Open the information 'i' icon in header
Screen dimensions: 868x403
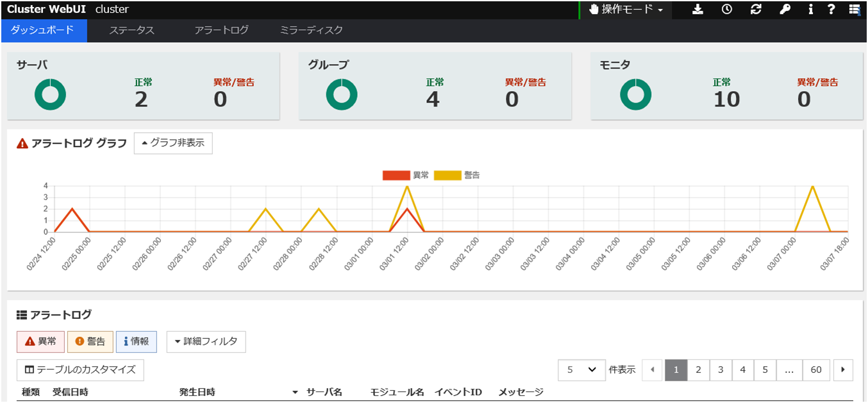coord(811,10)
